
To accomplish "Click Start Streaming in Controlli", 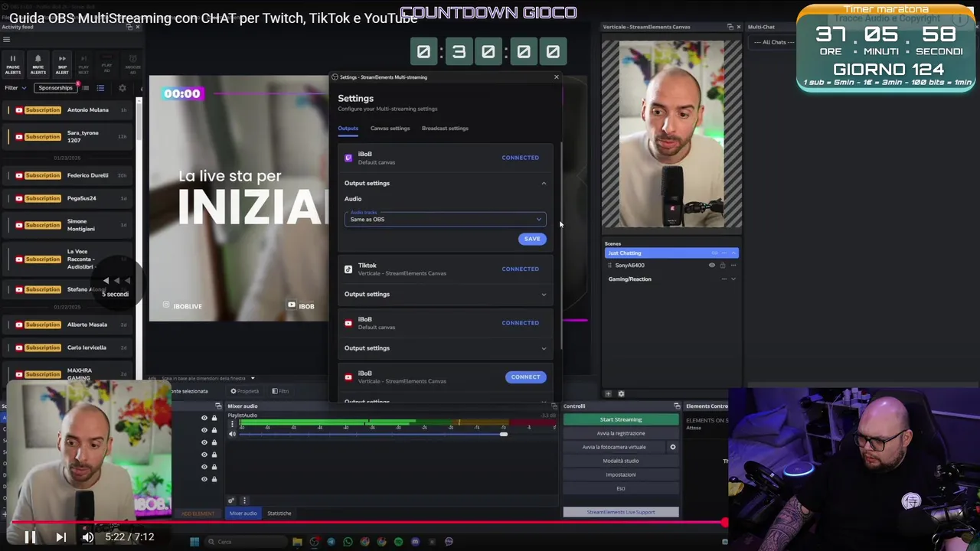I will pyautogui.click(x=621, y=419).
